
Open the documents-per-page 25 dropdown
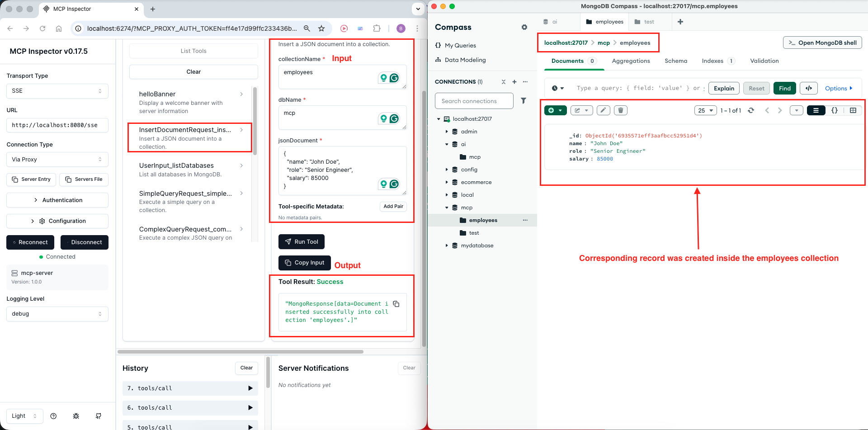point(705,110)
